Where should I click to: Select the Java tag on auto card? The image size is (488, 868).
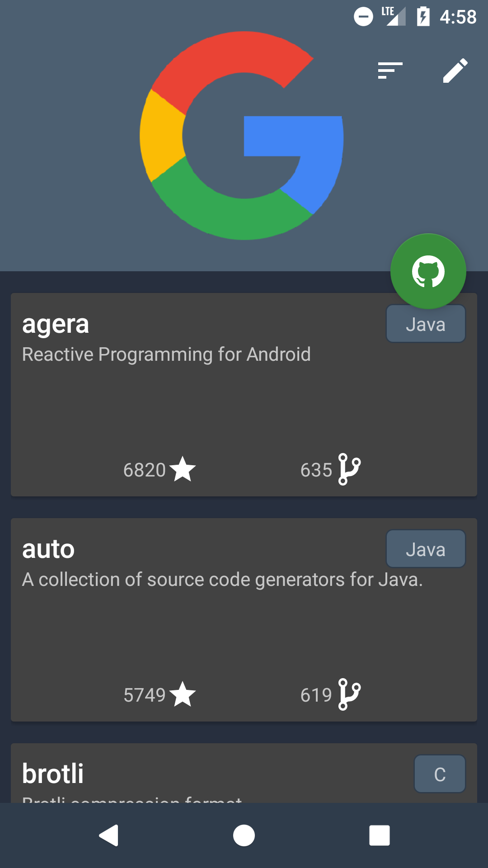[x=426, y=549]
